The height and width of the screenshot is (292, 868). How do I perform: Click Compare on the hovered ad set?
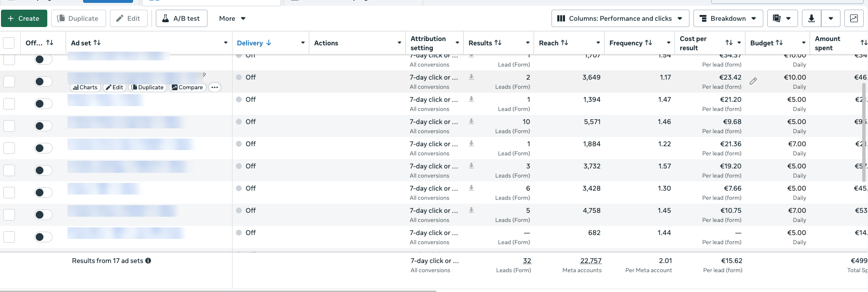(x=187, y=87)
